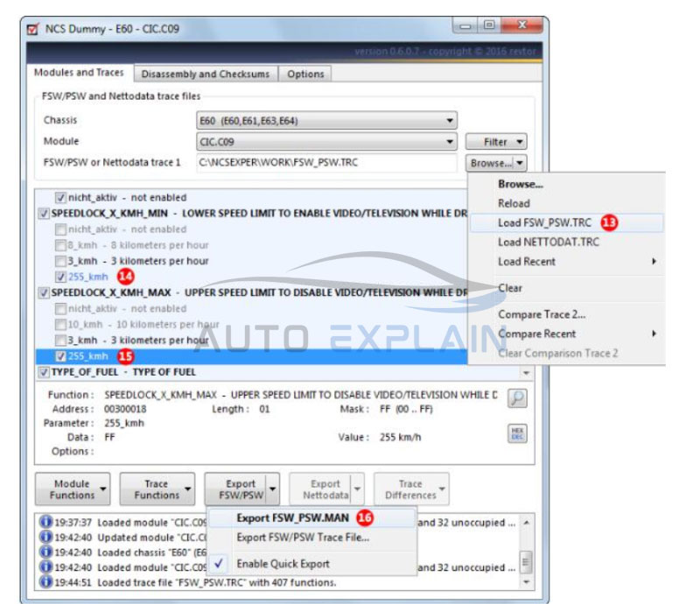Click info icon of 19:42:40 Loaded chassis entry
Screen dimensions: 700x604
(x=45, y=552)
